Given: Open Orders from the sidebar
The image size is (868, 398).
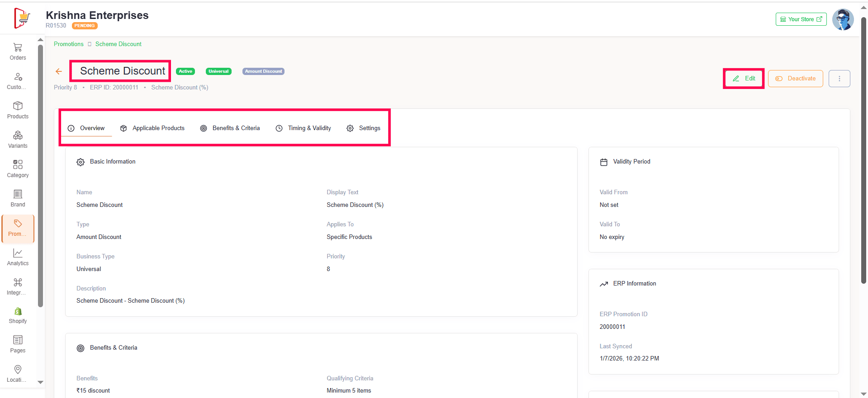Looking at the screenshot, I should click(18, 52).
